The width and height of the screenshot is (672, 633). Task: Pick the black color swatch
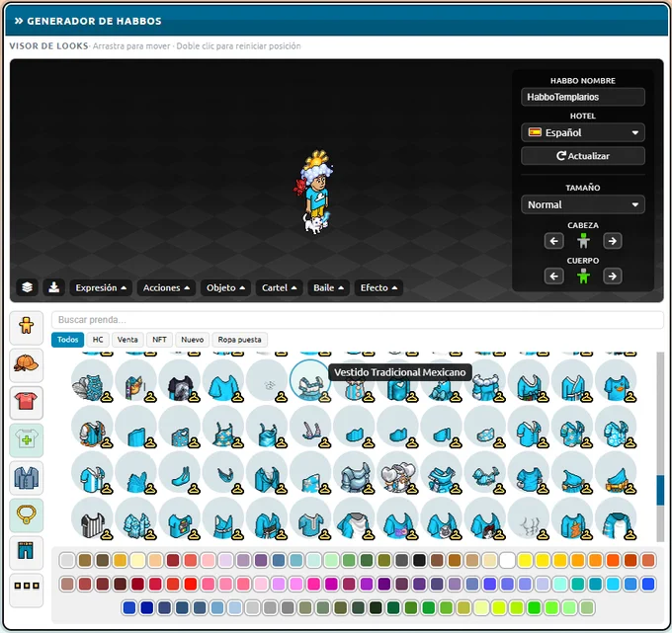pyautogui.click(x=419, y=560)
